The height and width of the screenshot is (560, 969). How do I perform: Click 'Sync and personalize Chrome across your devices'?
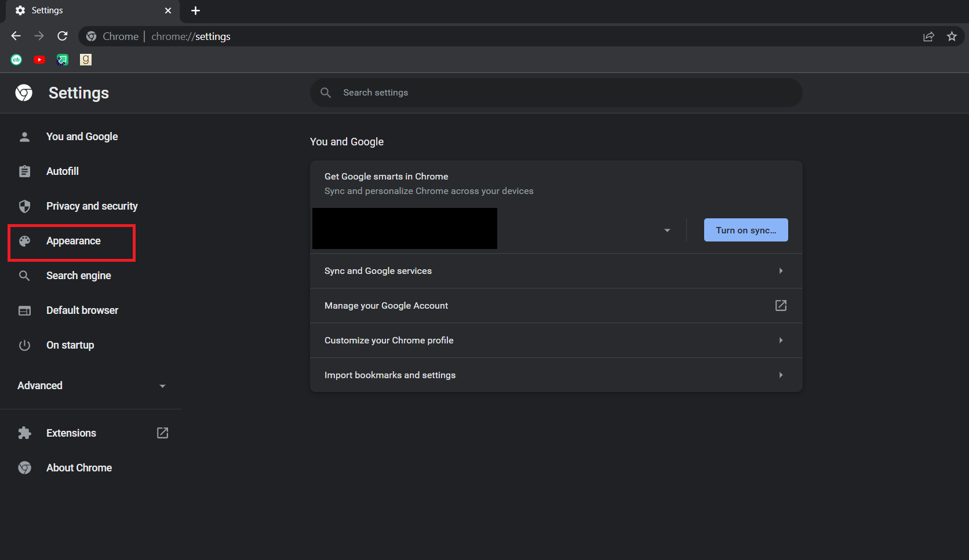(x=429, y=191)
